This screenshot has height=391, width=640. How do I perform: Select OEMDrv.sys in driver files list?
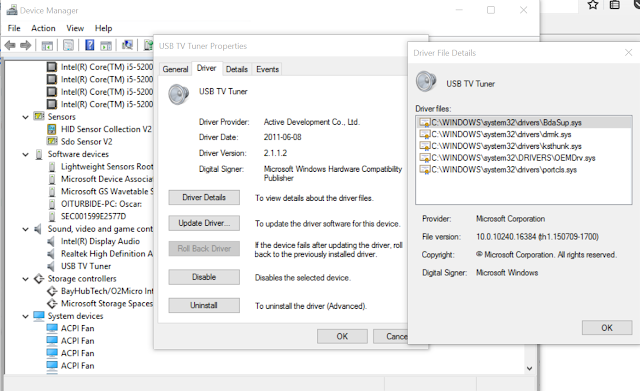pyautogui.click(x=524, y=158)
